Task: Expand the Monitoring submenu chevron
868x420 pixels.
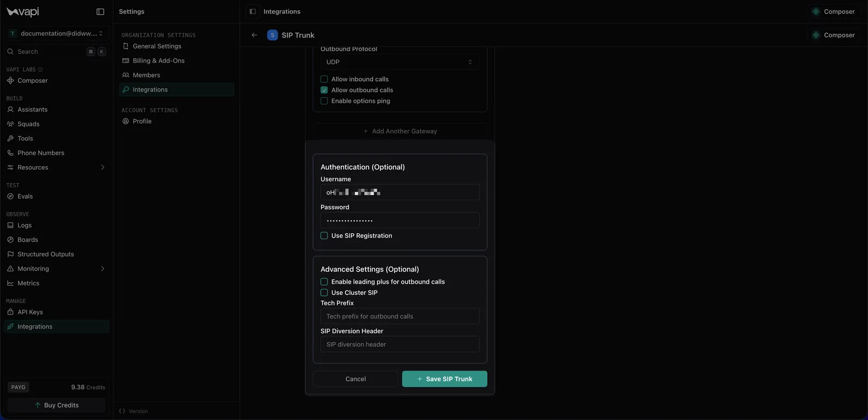Action: pos(103,269)
